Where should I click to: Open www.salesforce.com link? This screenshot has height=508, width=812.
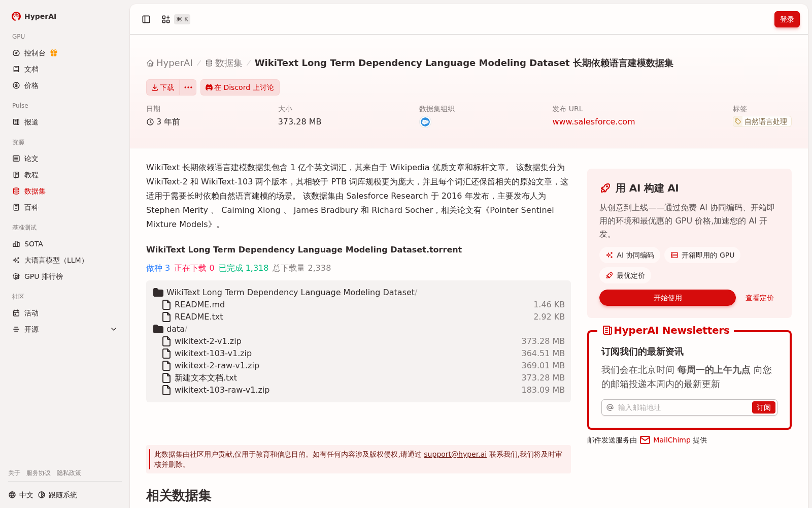(594, 122)
